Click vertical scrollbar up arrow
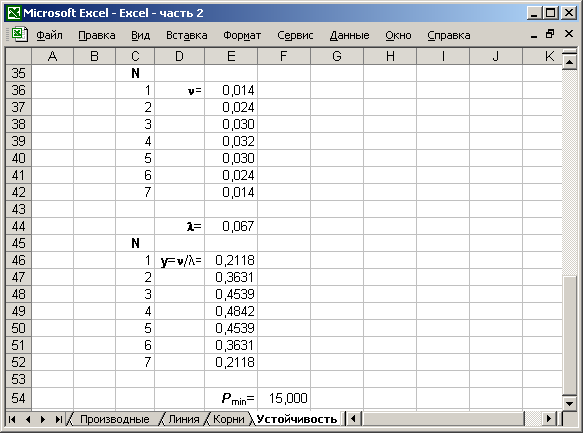 (570, 61)
